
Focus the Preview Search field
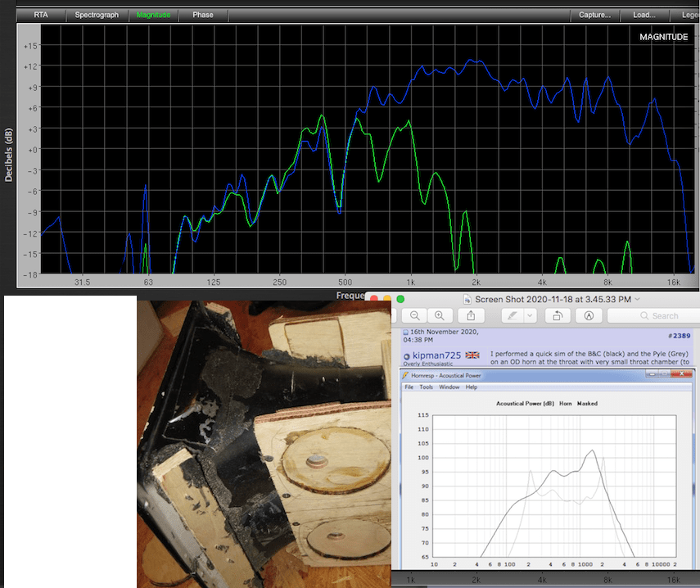tap(653, 315)
